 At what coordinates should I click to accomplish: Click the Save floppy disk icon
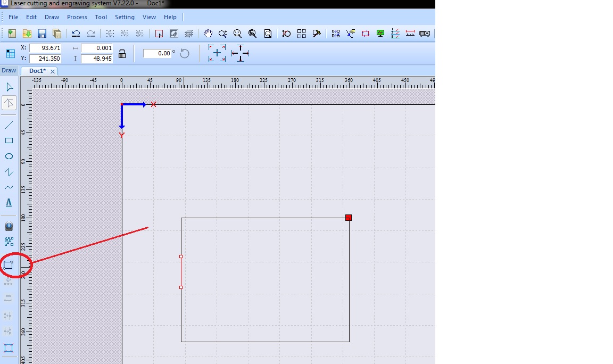click(x=42, y=34)
